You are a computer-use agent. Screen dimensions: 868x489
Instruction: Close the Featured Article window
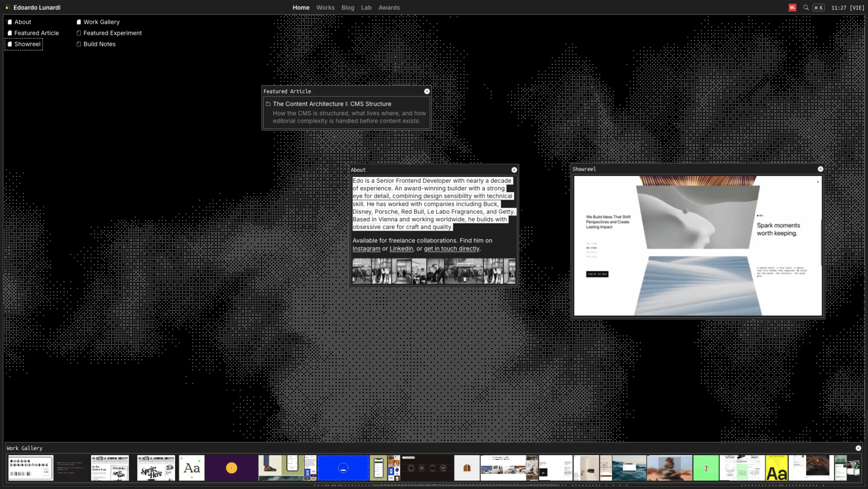pyautogui.click(x=427, y=91)
